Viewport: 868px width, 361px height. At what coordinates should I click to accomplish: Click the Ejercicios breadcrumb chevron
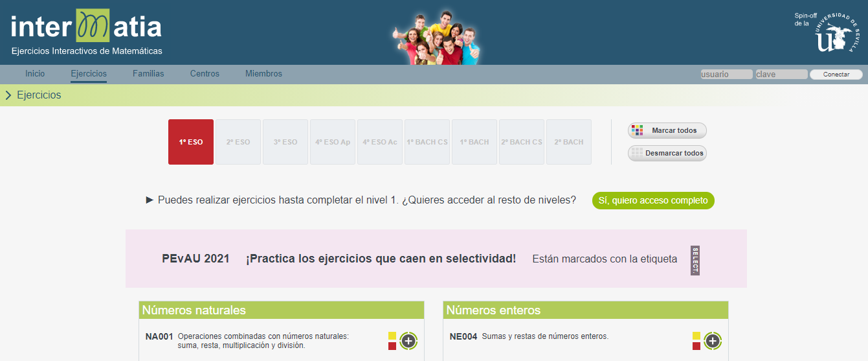click(8, 95)
